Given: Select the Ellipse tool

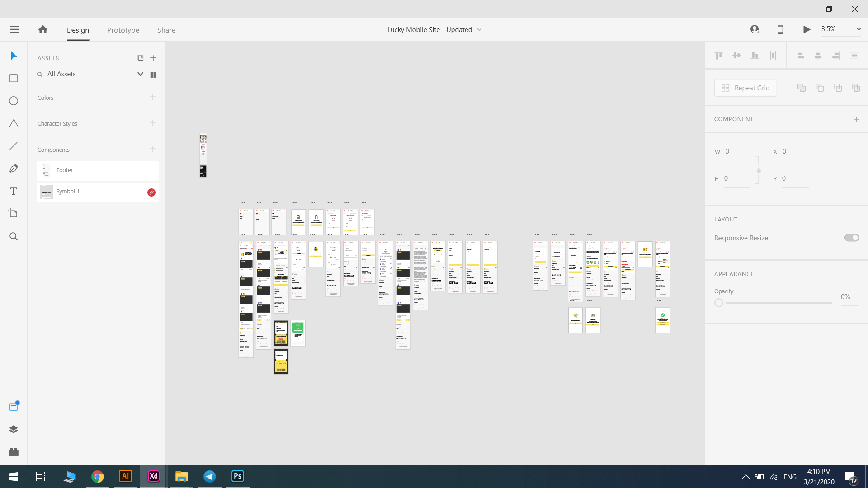Looking at the screenshot, I should click(x=14, y=101).
